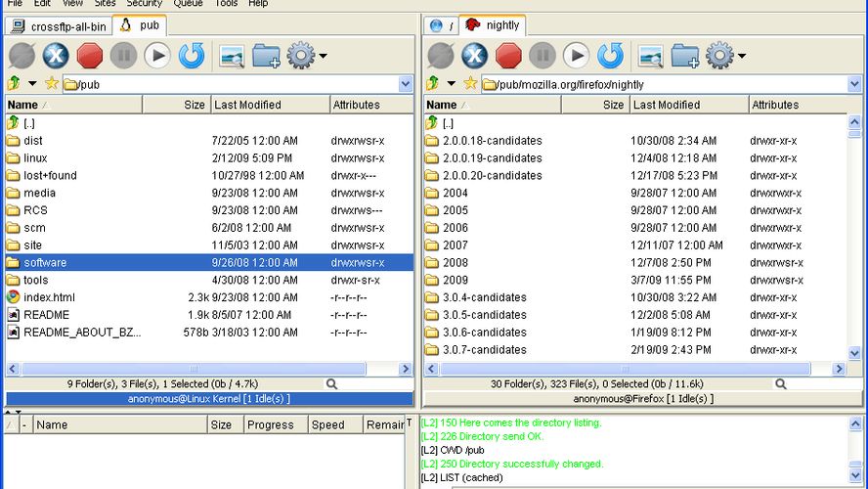Open the gear settings dropdown in left pane
This screenshot has height=489, width=868.
click(x=306, y=56)
